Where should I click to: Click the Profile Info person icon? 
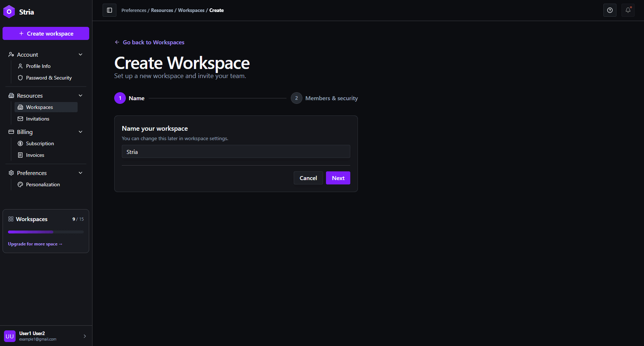[x=20, y=66]
